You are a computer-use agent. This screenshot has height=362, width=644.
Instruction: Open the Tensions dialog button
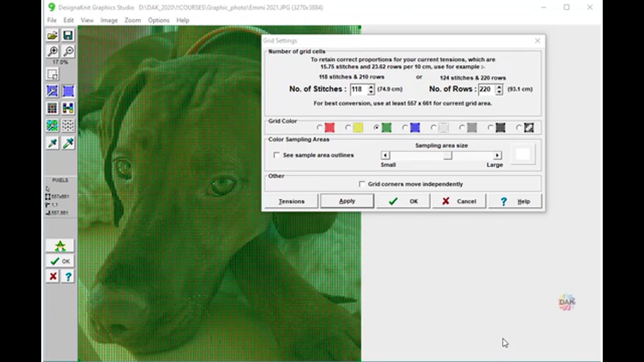point(291,201)
